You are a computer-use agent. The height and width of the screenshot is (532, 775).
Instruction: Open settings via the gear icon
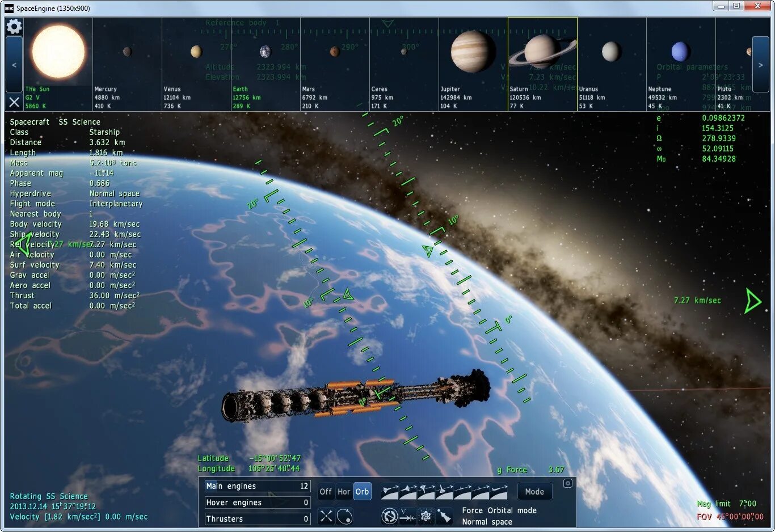coord(14,26)
